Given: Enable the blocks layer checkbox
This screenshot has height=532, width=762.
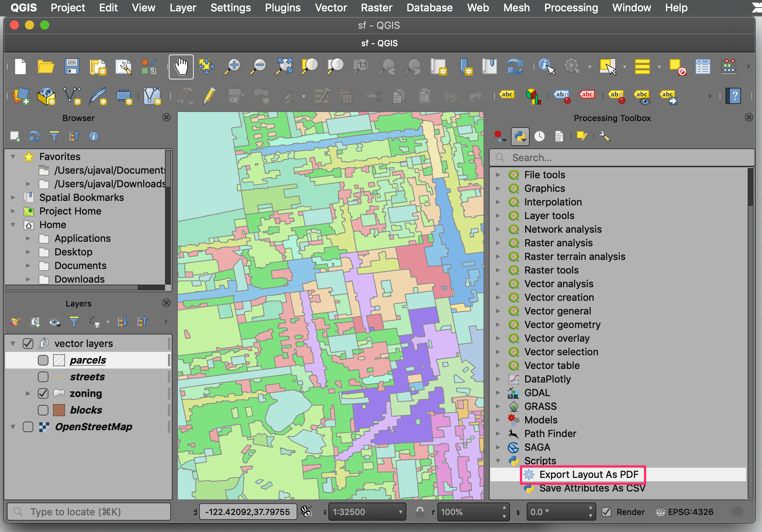Looking at the screenshot, I should (x=43, y=410).
